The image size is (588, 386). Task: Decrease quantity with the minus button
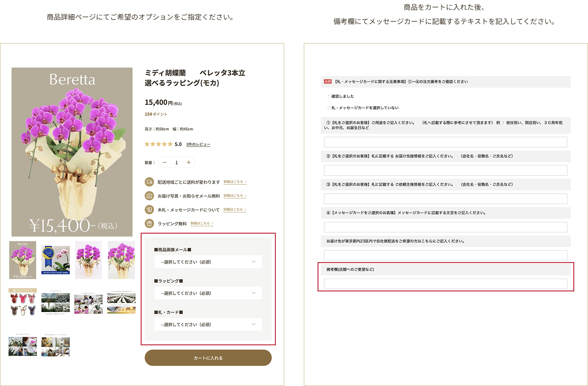165,163
